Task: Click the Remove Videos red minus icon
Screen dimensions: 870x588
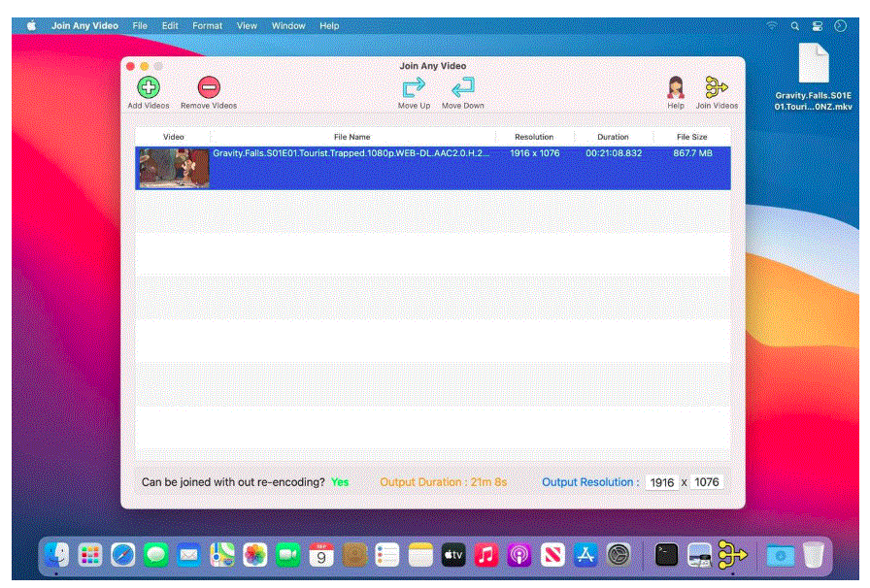Action: [x=209, y=87]
